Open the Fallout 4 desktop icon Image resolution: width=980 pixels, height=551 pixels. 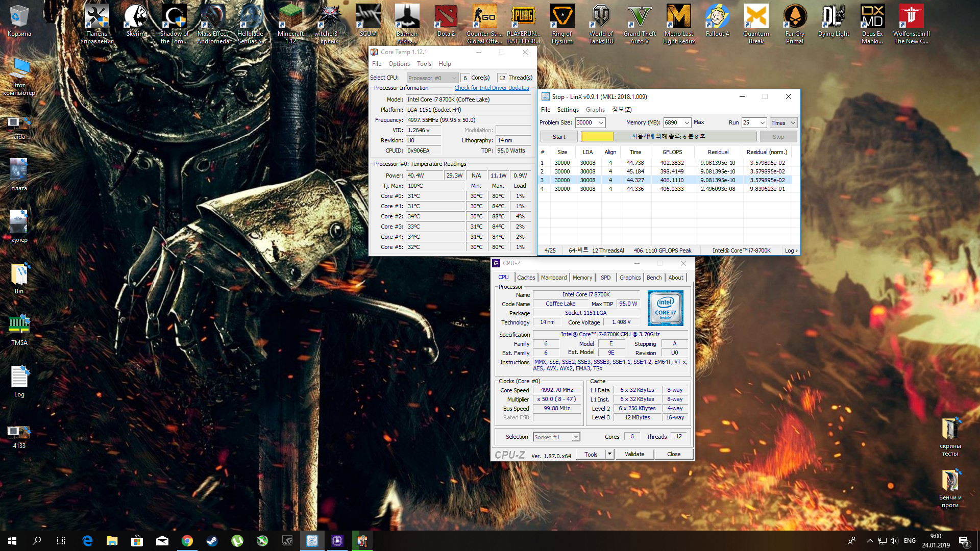pos(717,21)
